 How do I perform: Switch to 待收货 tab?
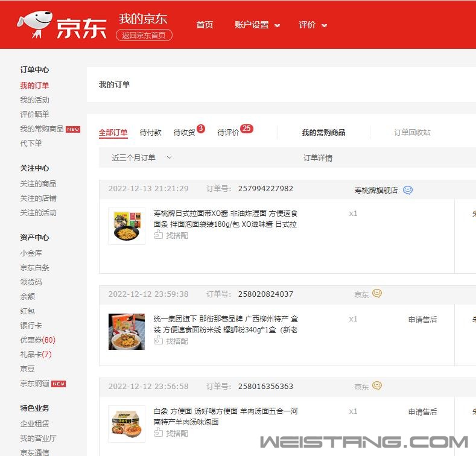pos(184,133)
